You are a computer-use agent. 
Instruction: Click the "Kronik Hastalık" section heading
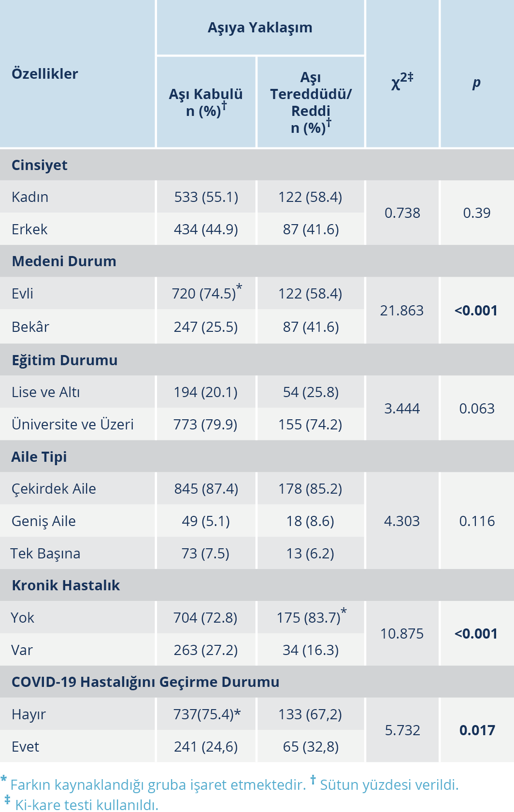pyautogui.click(x=66, y=585)
